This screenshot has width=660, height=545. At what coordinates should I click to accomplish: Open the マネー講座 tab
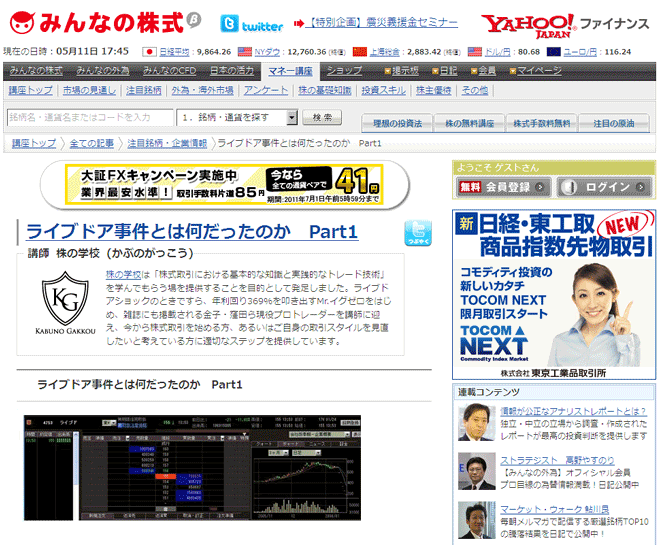click(x=290, y=71)
